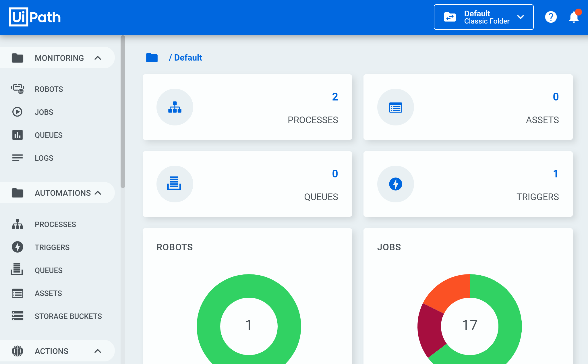Image resolution: width=588 pixels, height=364 pixels.
Task: Collapse the Automations section
Action: [x=98, y=193]
